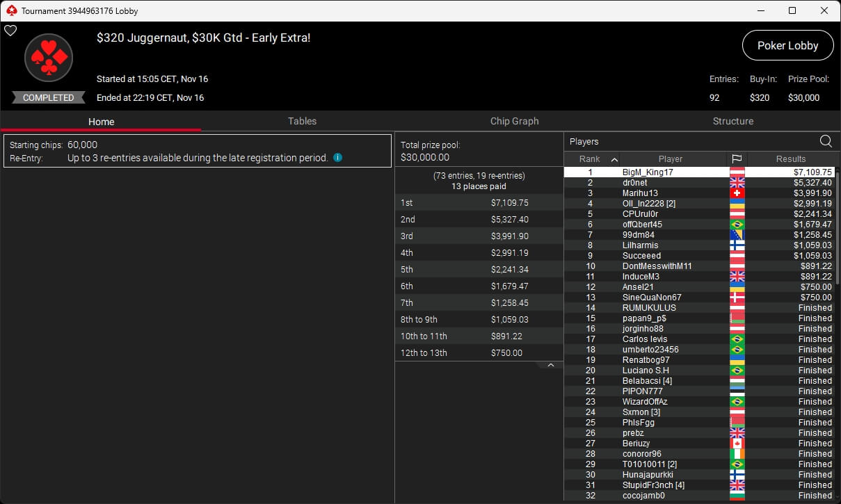Click the favorite heart icon
Screen dimensions: 841x504
pos(10,31)
